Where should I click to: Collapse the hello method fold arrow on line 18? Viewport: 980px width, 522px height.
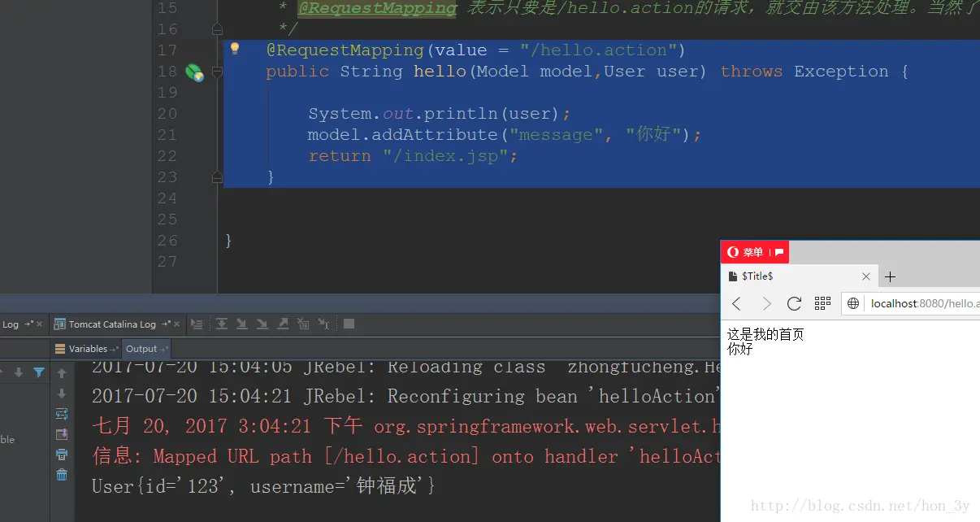[216, 72]
